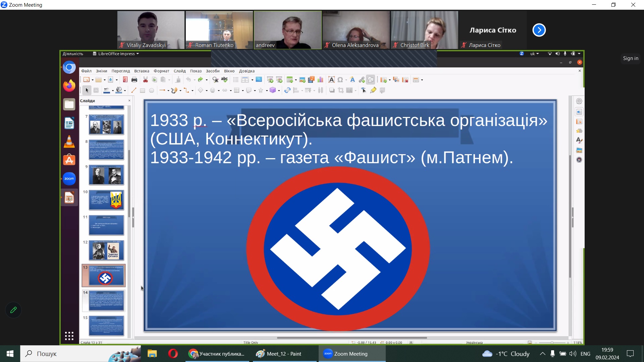The height and width of the screenshot is (362, 644).
Task: Expand the insert table dropdown arrow
Action: tap(296, 80)
